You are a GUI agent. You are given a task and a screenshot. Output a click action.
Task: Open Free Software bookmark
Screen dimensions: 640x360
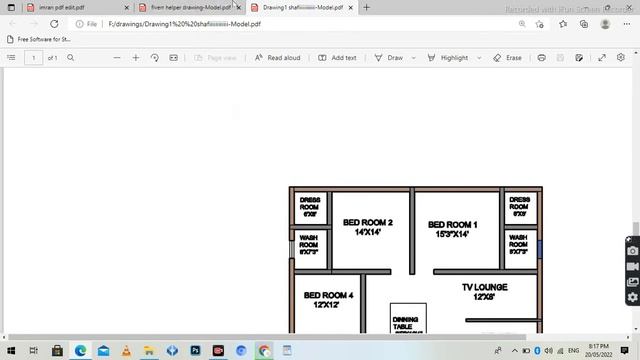[x=39, y=39]
